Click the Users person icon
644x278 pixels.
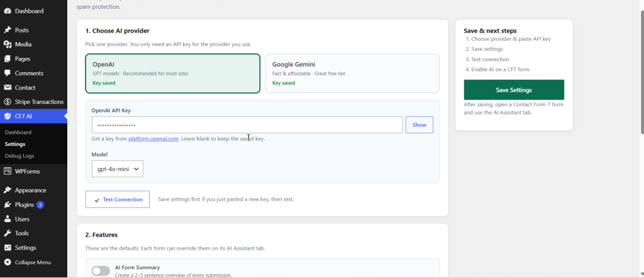[8, 219]
